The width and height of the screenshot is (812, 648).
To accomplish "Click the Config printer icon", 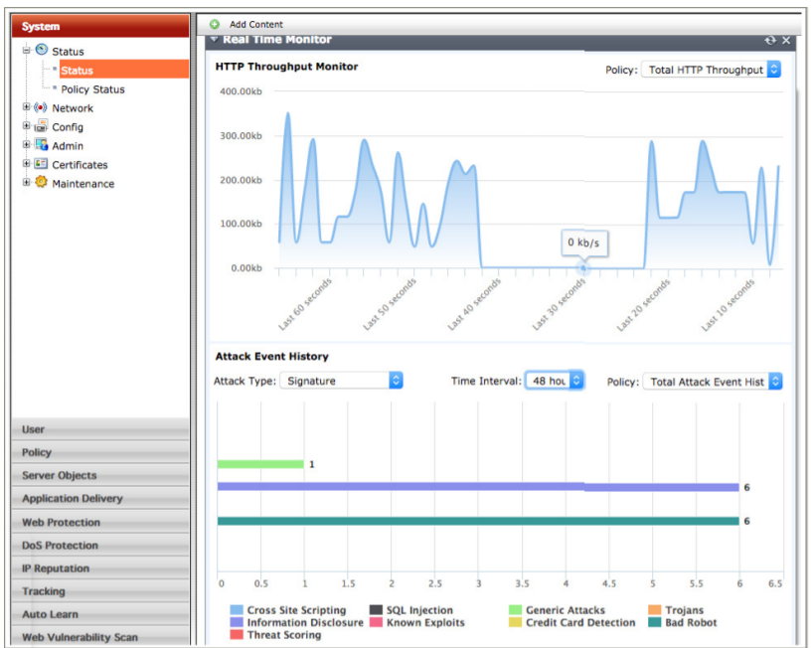I will (x=41, y=126).
